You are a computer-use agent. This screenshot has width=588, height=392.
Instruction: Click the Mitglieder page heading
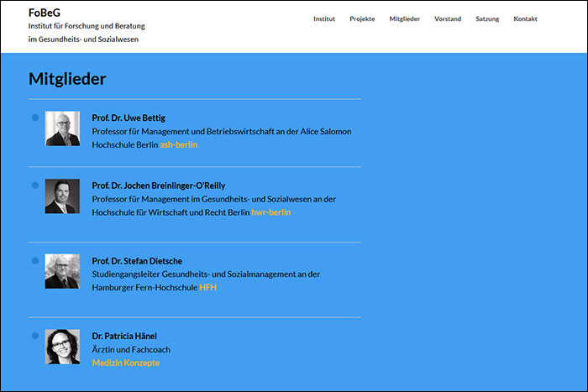click(x=67, y=79)
